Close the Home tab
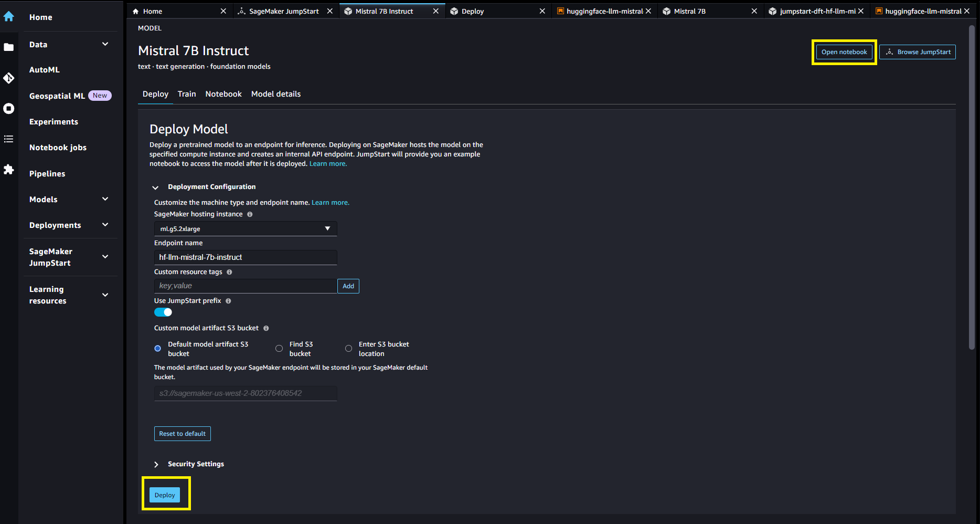This screenshot has width=980, height=524. tap(223, 11)
